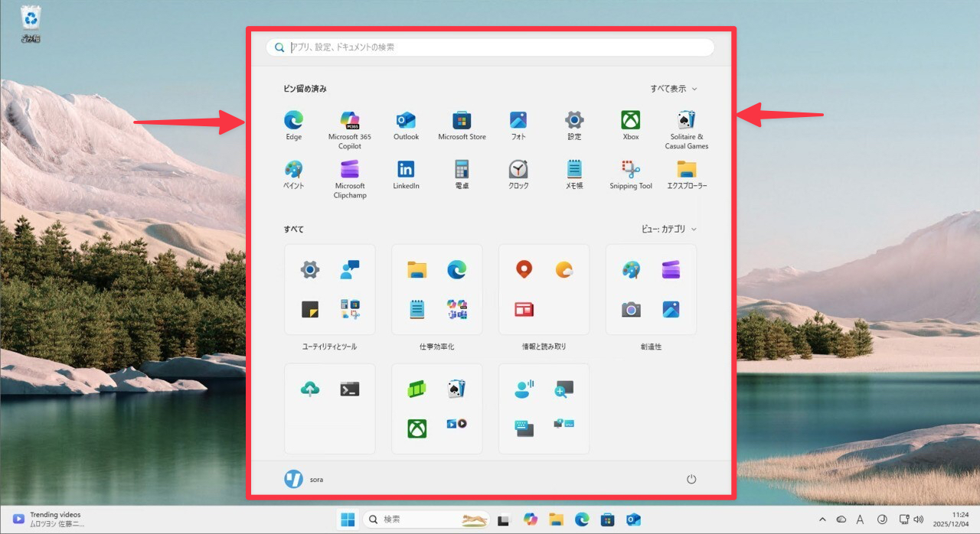Click the sora user account button
The width and height of the screenshot is (980, 534).
point(304,479)
